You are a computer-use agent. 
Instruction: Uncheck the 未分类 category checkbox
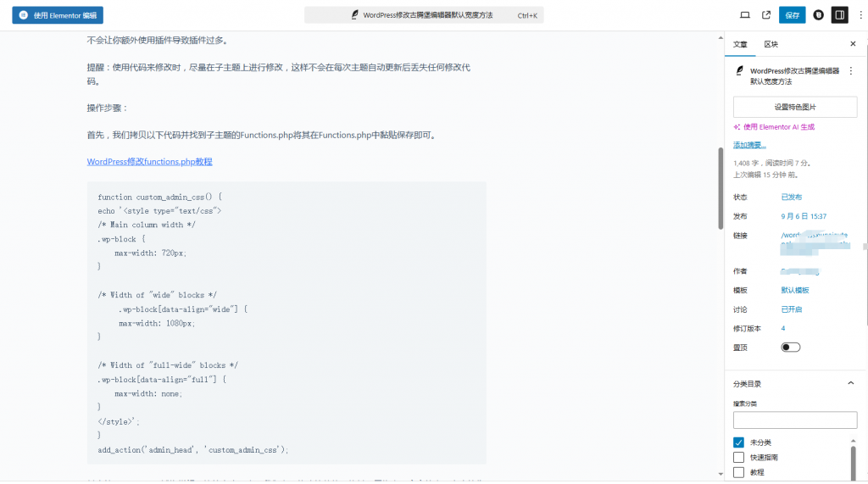738,442
